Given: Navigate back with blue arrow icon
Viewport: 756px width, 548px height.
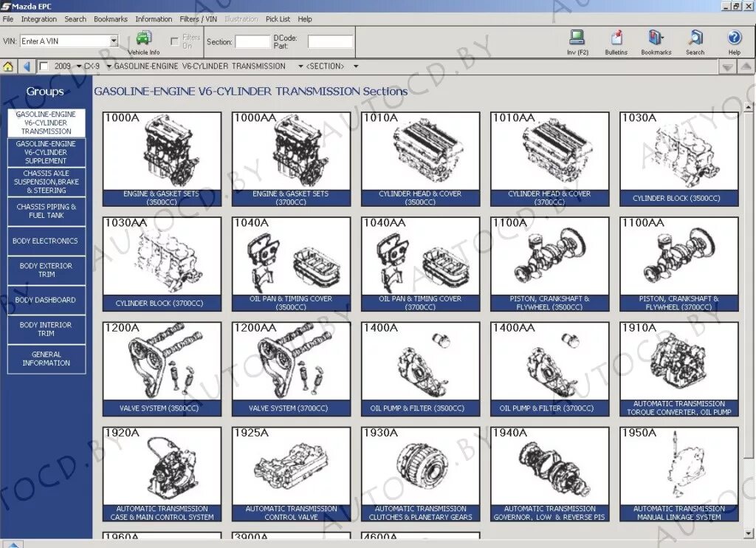Looking at the screenshot, I should click(x=27, y=66).
